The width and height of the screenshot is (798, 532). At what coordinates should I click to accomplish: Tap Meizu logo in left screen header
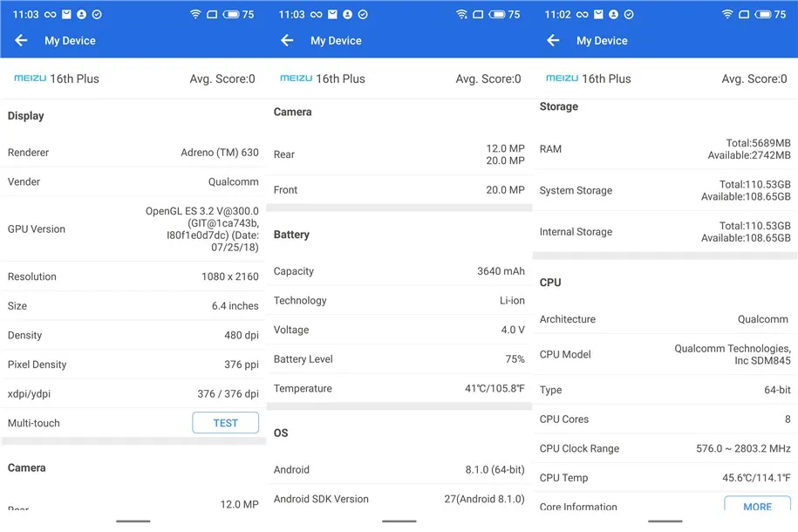click(30, 78)
